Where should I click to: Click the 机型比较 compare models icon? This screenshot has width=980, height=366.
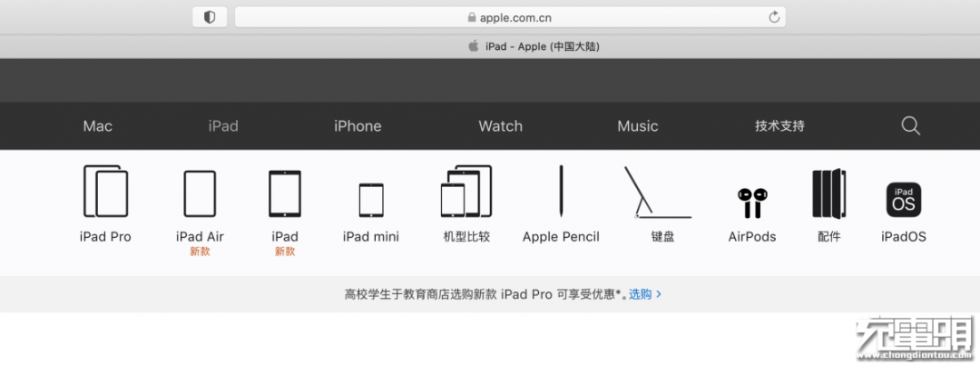tap(466, 192)
